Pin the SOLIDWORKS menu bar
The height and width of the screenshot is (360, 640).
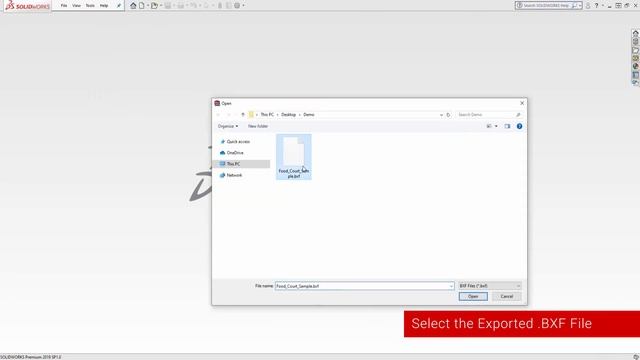click(119, 6)
